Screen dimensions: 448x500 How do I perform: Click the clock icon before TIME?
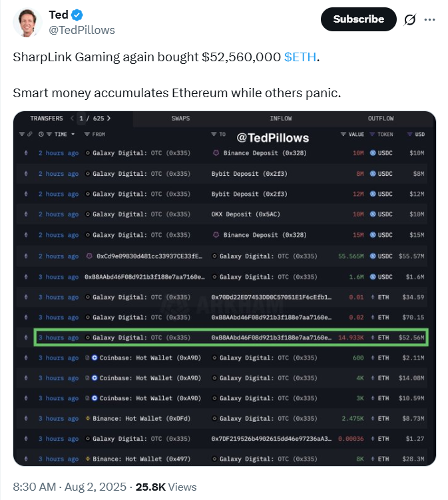(x=41, y=134)
